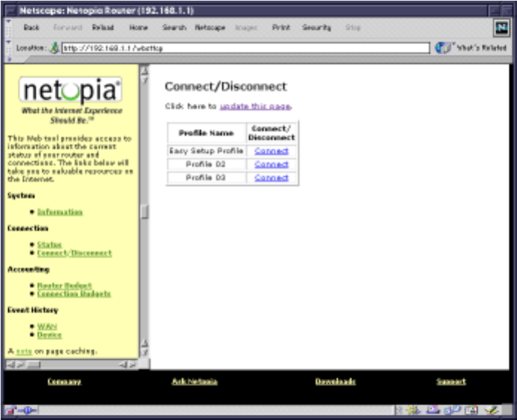Open the Company footer link
The image size is (517, 420).
tap(65, 381)
